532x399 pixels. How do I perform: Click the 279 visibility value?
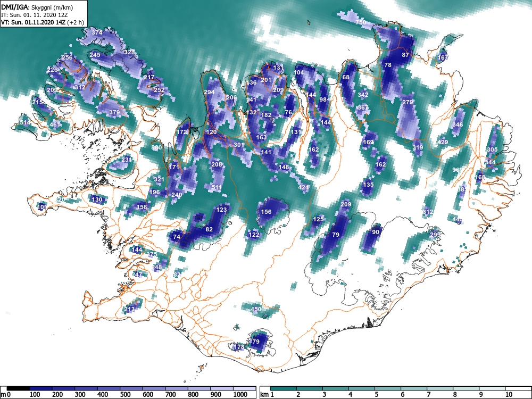point(408,102)
